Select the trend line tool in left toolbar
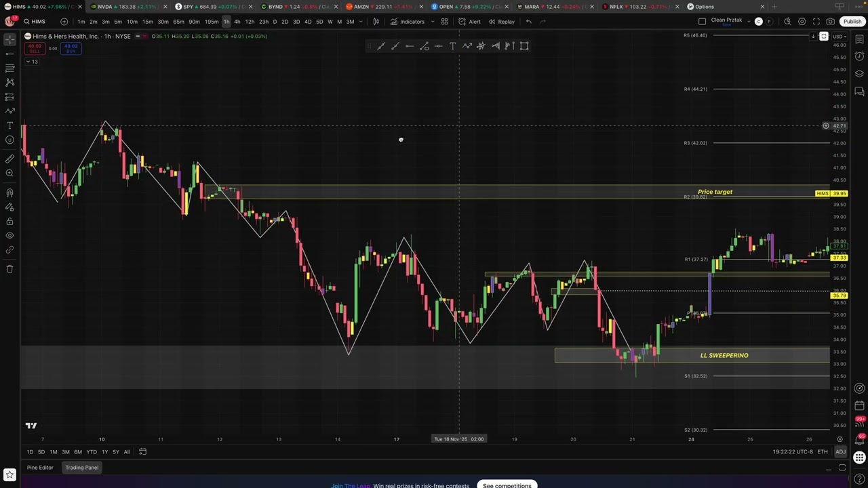The image size is (868, 488). click(x=9, y=54)
